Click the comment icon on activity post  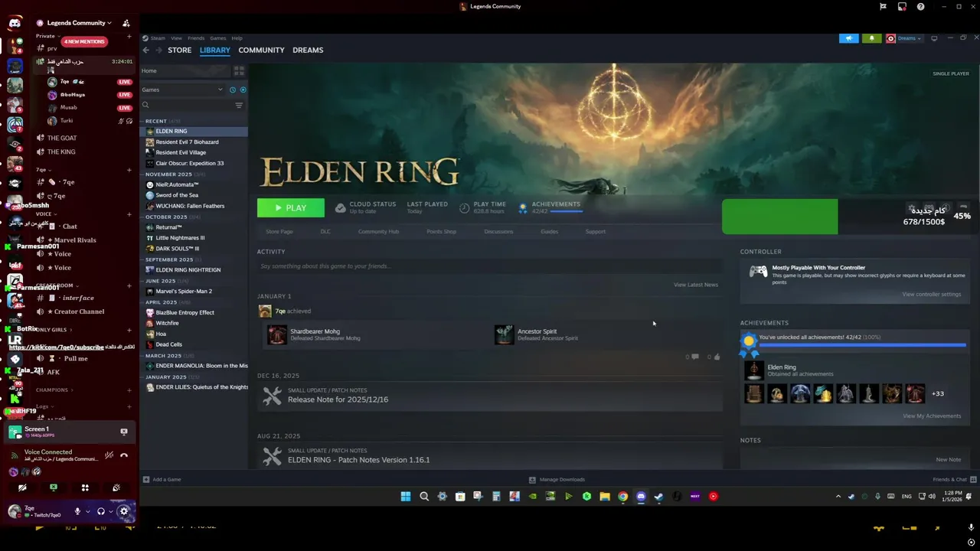pos(695,357)
